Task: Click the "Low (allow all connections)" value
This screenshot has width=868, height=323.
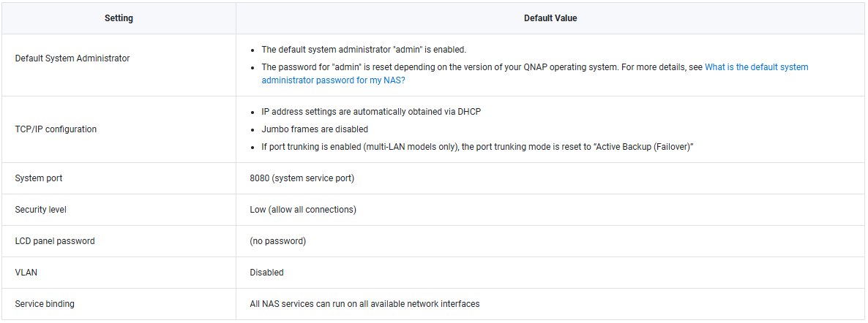Action: click(x=303, y=210)
